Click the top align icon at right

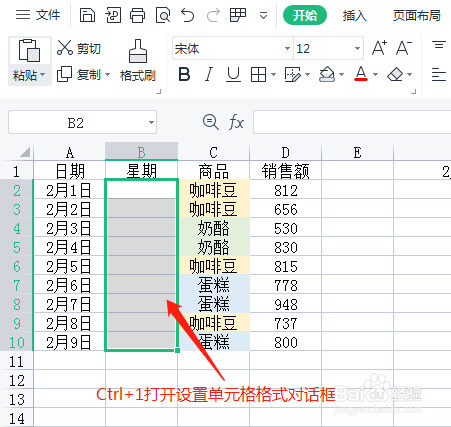[439, 45]
